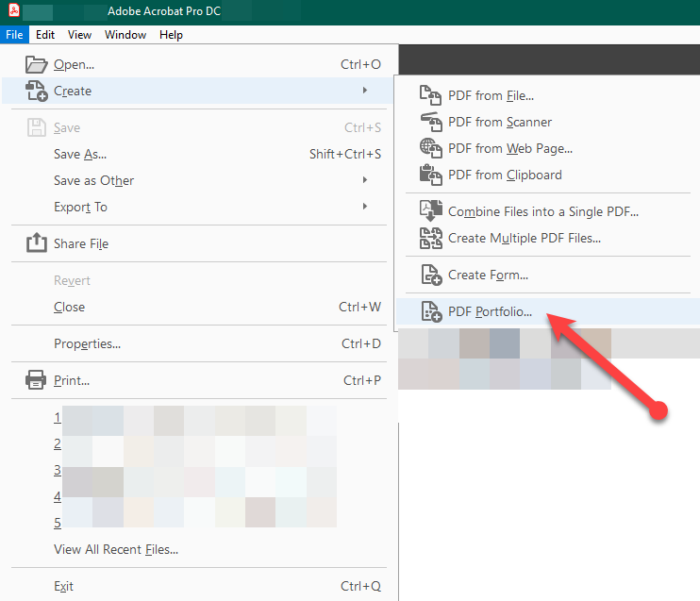Click the Ctrl+W shortcut text

(x=359, y=307)
